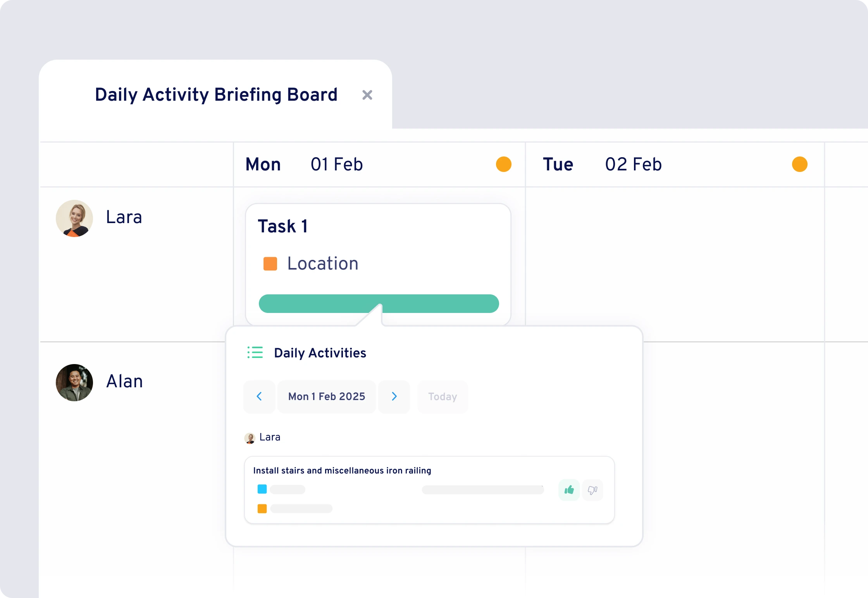Click Lara's small avatar in Daily Activities
Screen dimensions: 868x598
[250, 438]
